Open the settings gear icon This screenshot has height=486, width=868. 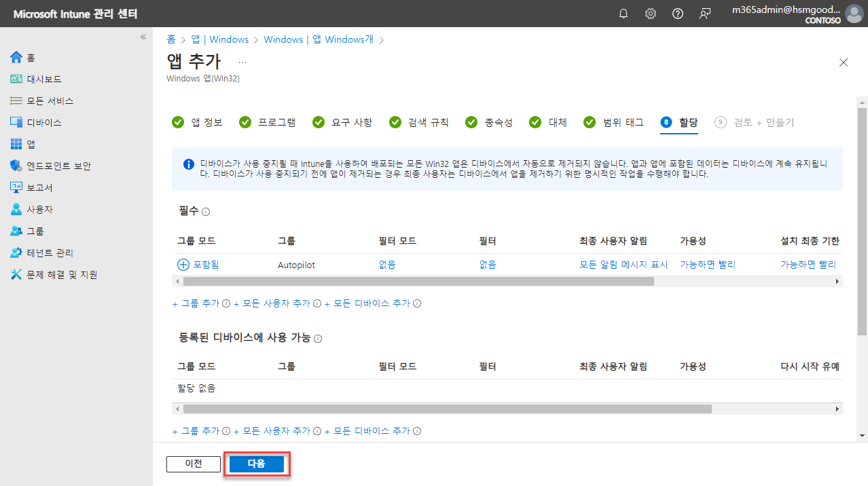point(651,14)
